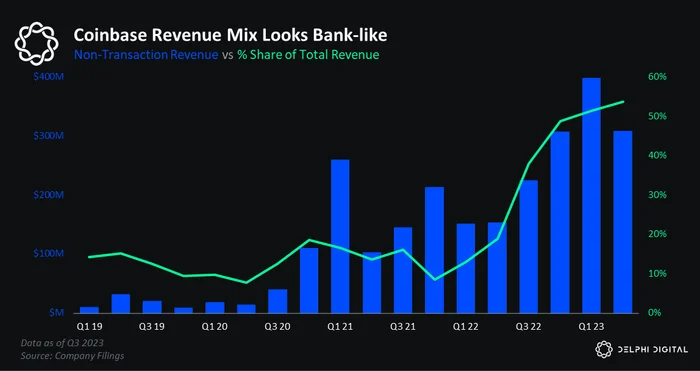The image size is (700, 371).
Task: Click the "Q1 20" x-axis label
Action: (215, 327)
